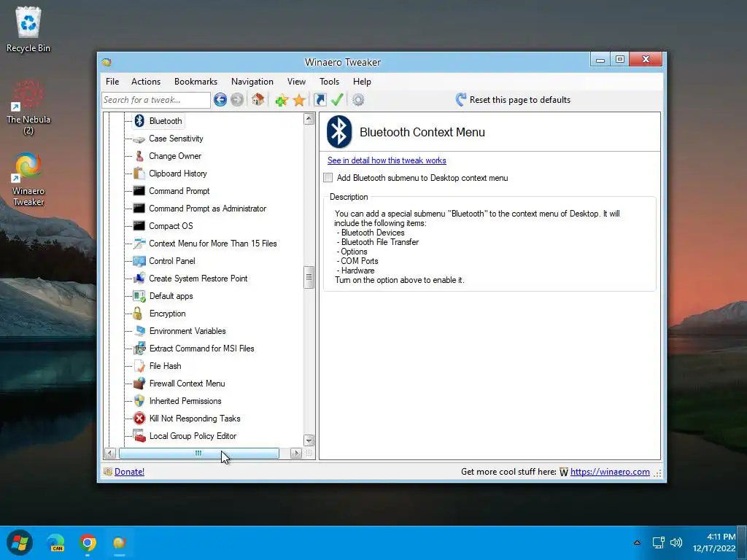The height and width of the screenshot is (560, 747).
Task: Open the View menu
Action: point(296,82)
